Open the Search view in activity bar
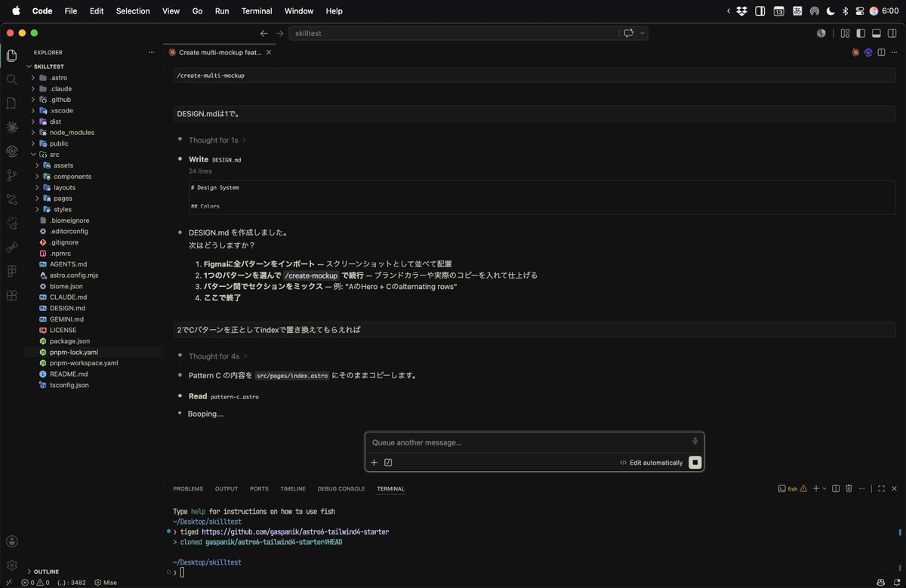906x588 pixels. (11, 79)
